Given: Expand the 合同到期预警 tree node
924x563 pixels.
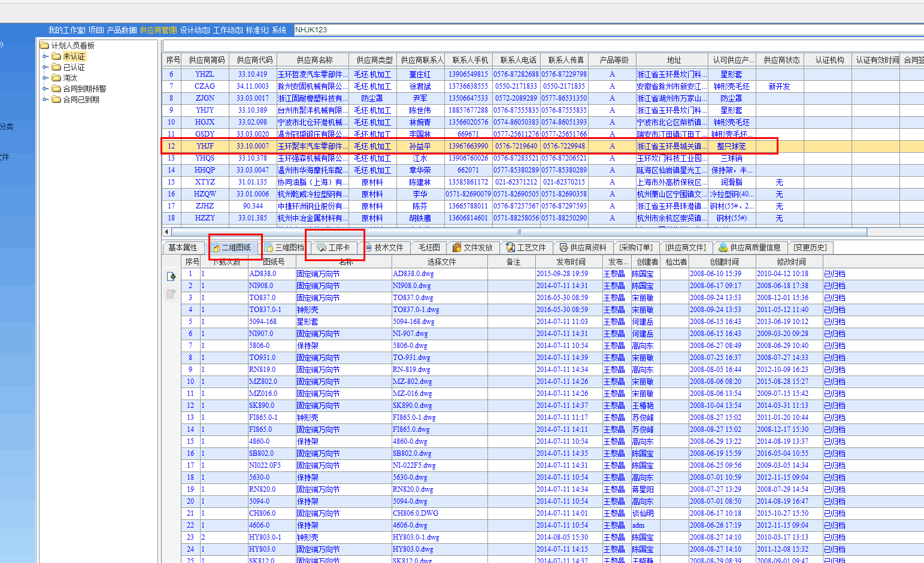Looking at the screenshot, I should tap(46, 89).
